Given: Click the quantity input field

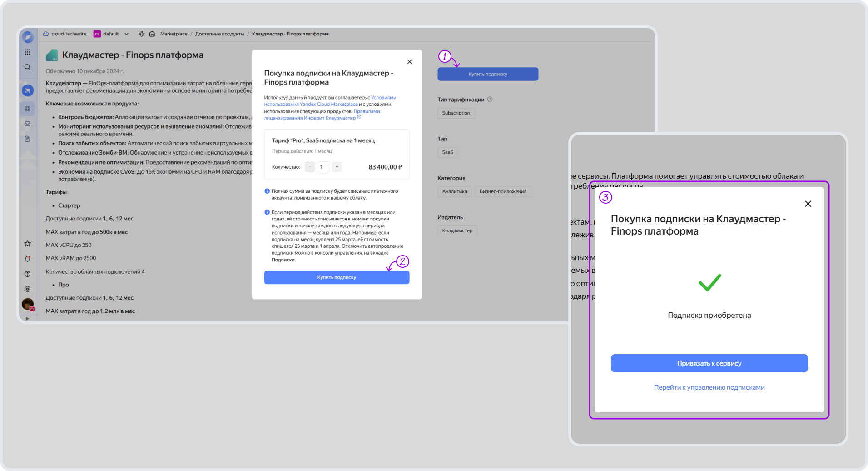Looking at the screenshot, I should [323, 167].
